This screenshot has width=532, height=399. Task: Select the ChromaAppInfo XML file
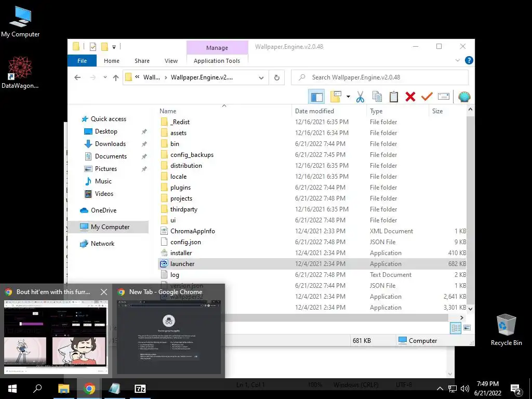[x=192, y=231]
